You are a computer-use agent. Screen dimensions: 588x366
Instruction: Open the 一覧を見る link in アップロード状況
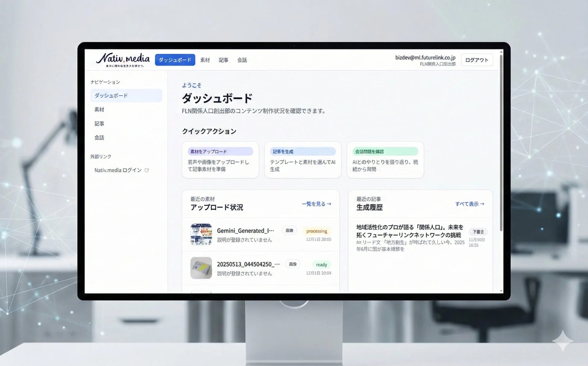[316, 204]
